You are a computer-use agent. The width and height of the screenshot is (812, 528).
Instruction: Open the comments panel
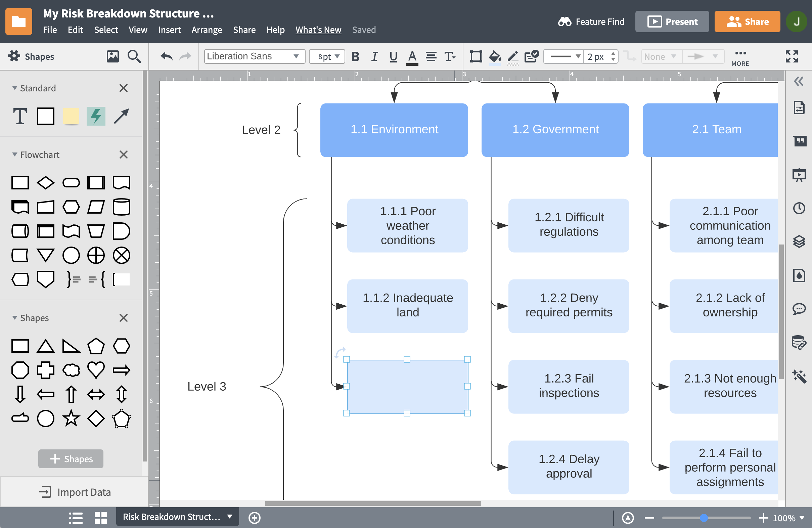tap(800, 309)
